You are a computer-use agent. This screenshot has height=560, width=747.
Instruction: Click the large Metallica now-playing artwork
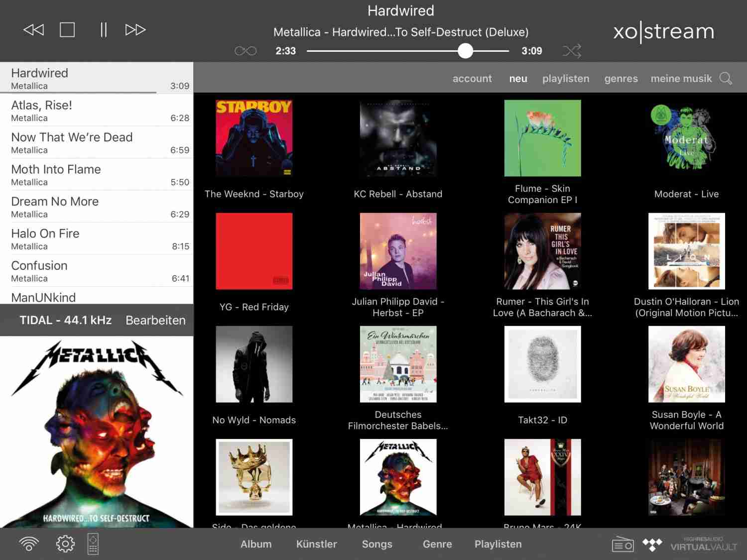pos(97,432)
